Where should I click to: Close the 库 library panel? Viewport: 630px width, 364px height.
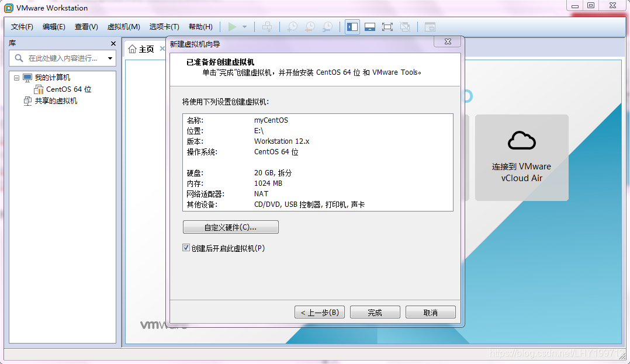click(x=113, y=43)
